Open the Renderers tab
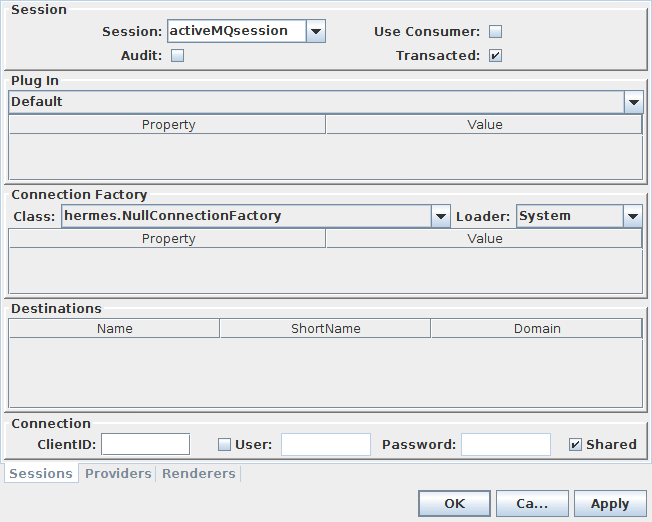Image resolution: width=652 pixels, height=522 pixels. click(199, 473)
